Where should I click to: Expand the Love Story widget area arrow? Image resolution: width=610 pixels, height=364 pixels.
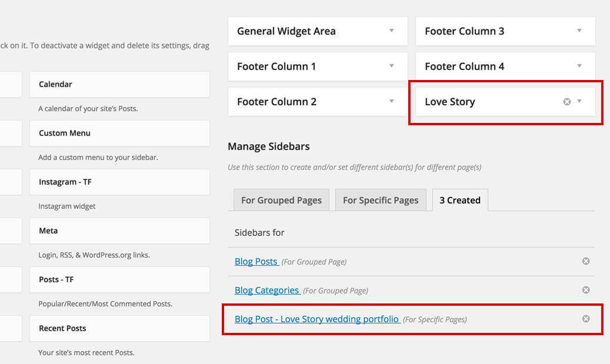tap(579, 102)
